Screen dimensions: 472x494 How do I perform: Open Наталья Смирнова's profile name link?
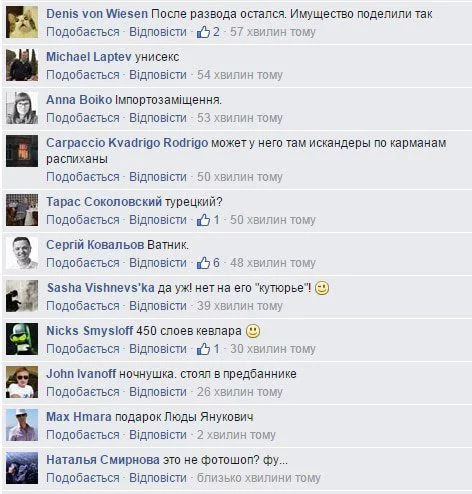tap(103, 460)
